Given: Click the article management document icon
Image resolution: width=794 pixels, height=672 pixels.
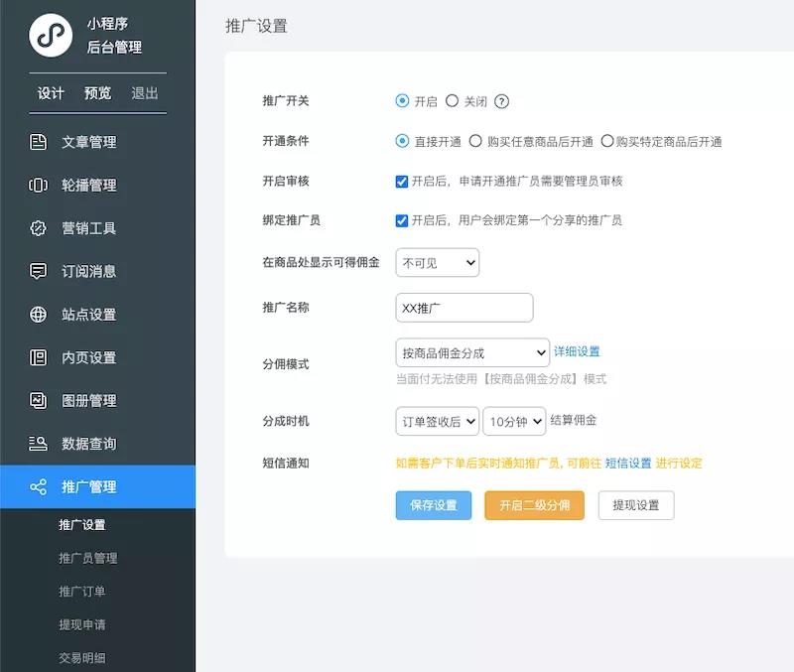Looking at the screenshot, I should (39, 142).
